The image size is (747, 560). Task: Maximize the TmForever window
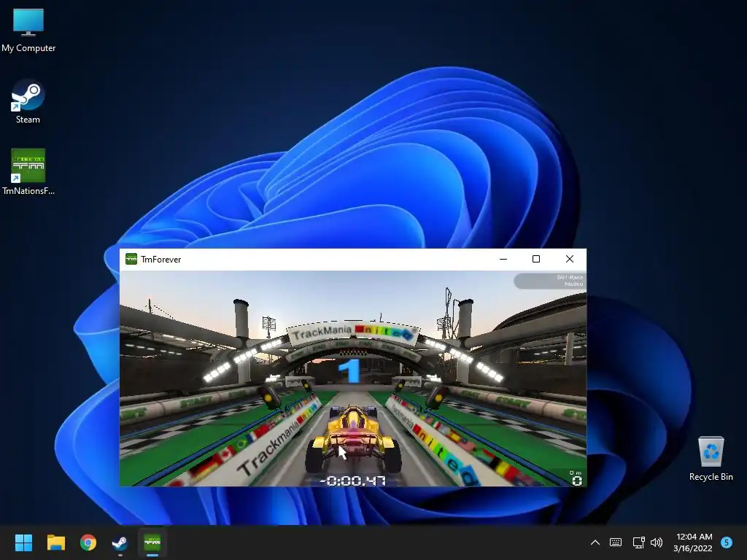pos(536,259)
